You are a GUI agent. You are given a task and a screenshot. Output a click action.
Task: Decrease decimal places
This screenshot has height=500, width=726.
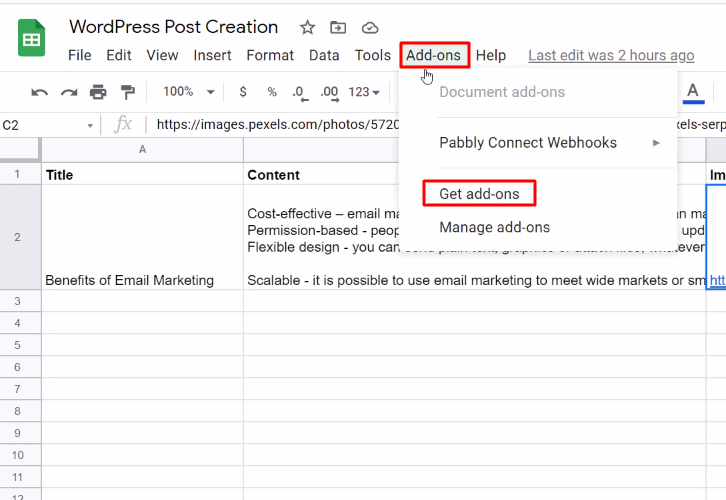point(300,93)
